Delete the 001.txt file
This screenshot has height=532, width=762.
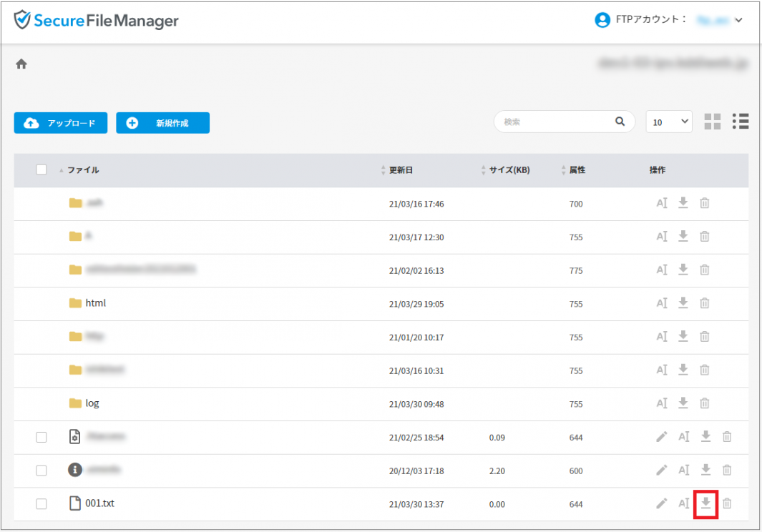727,503
